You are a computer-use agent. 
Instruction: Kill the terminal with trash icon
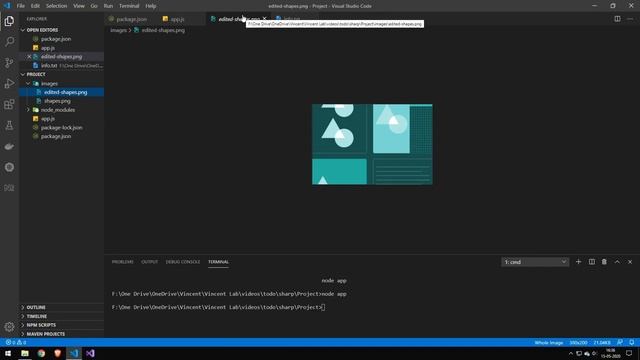(x=604, y=262)
